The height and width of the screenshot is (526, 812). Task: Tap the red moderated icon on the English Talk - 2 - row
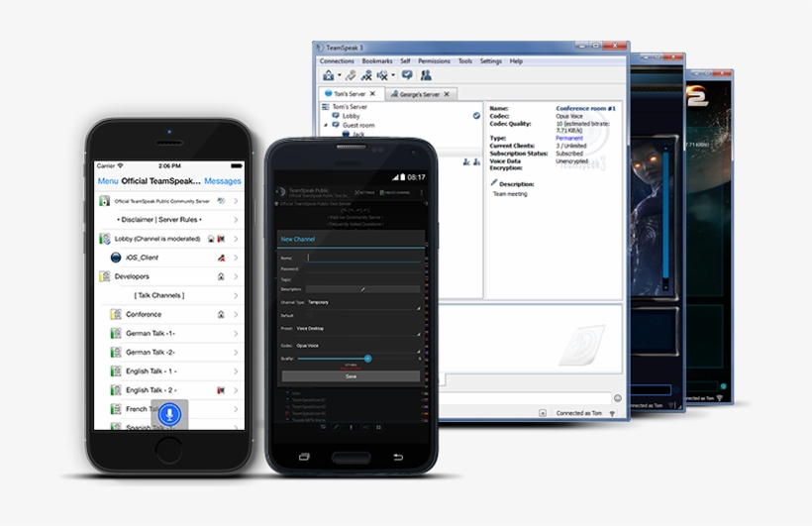pyautogui.click(x=221, y=390)
